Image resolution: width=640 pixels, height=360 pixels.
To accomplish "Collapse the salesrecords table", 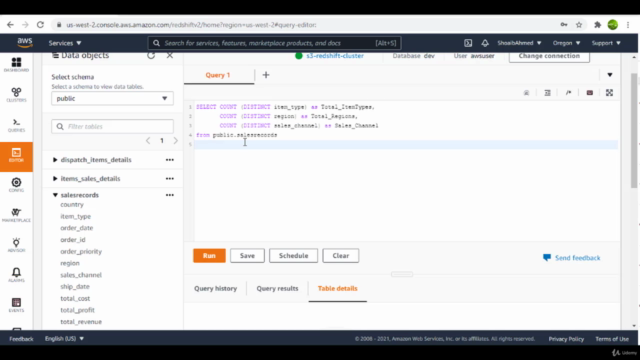I will point(55,195).
